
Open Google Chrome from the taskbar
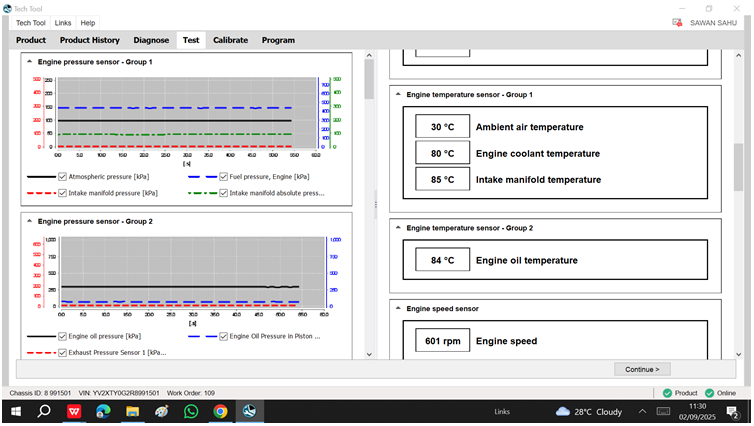point(220,412)
